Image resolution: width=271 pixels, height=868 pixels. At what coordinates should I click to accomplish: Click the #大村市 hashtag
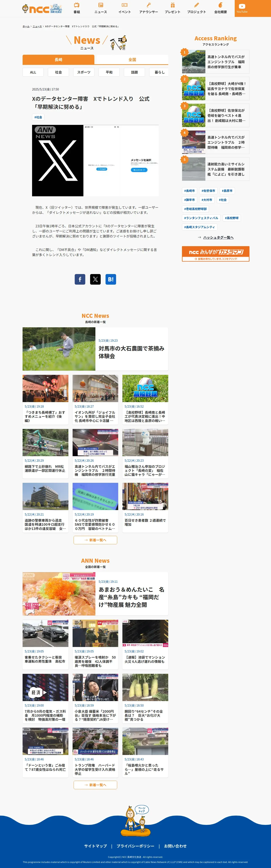coord(207,200)
